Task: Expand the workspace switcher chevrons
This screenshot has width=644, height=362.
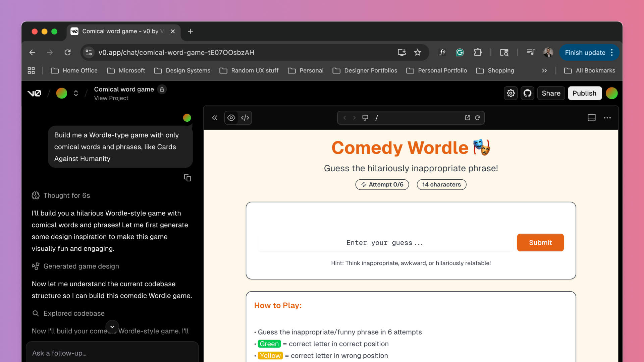Action: click(76, 93)
